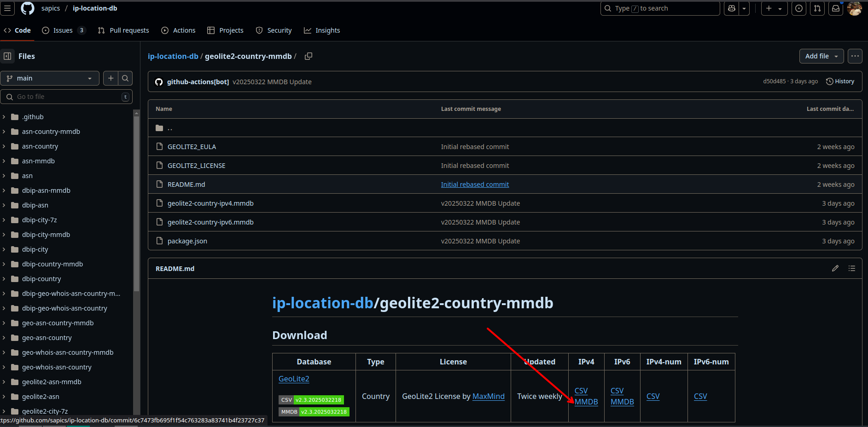This screenshot has height=427, width=868.
Task: Download IPv6-num CSV link
Action: [x=700, y=396]
